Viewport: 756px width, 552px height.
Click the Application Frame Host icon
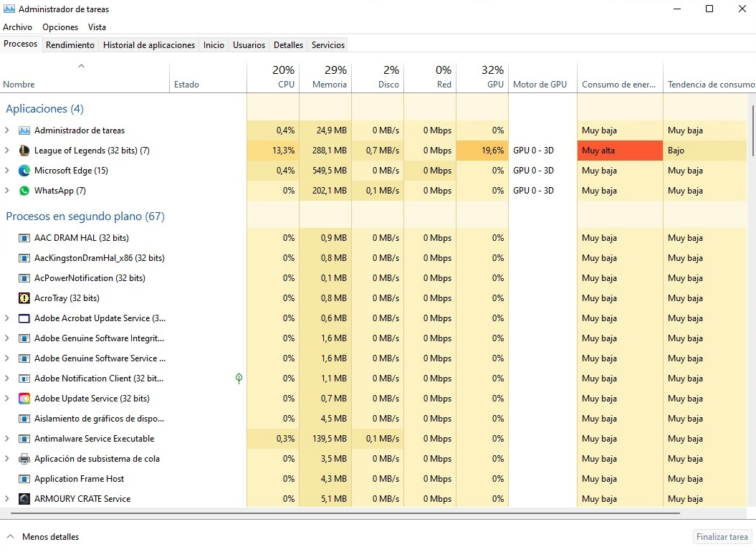[24, 479]
